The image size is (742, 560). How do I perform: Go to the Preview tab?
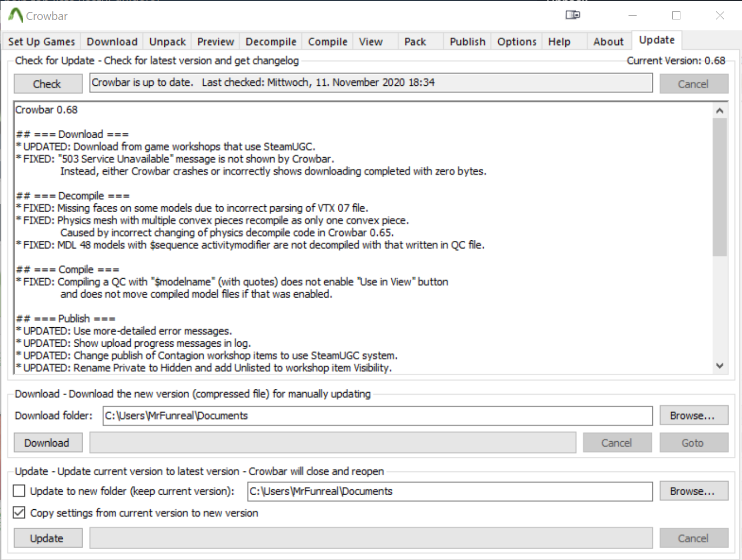[216, 42]
